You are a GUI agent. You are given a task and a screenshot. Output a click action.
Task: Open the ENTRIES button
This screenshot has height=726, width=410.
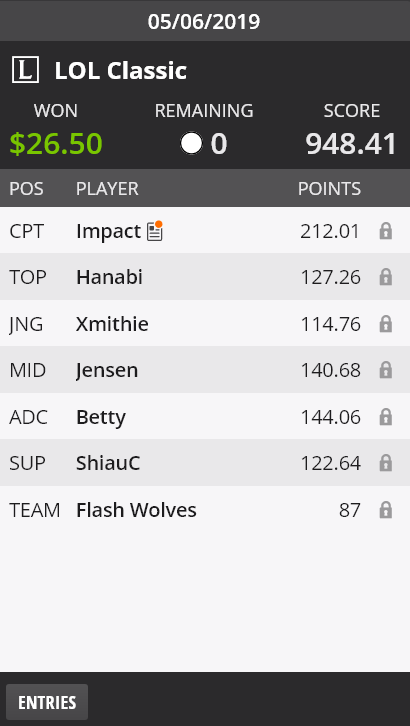(47, 702)
